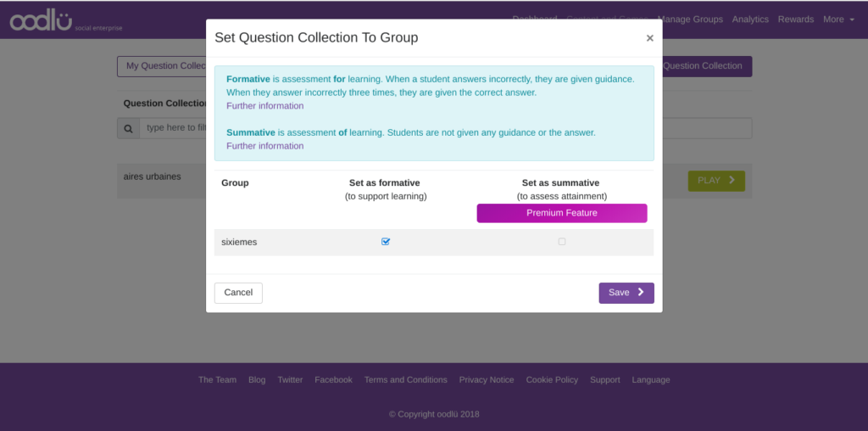Focus the type here to filter field

175,128
